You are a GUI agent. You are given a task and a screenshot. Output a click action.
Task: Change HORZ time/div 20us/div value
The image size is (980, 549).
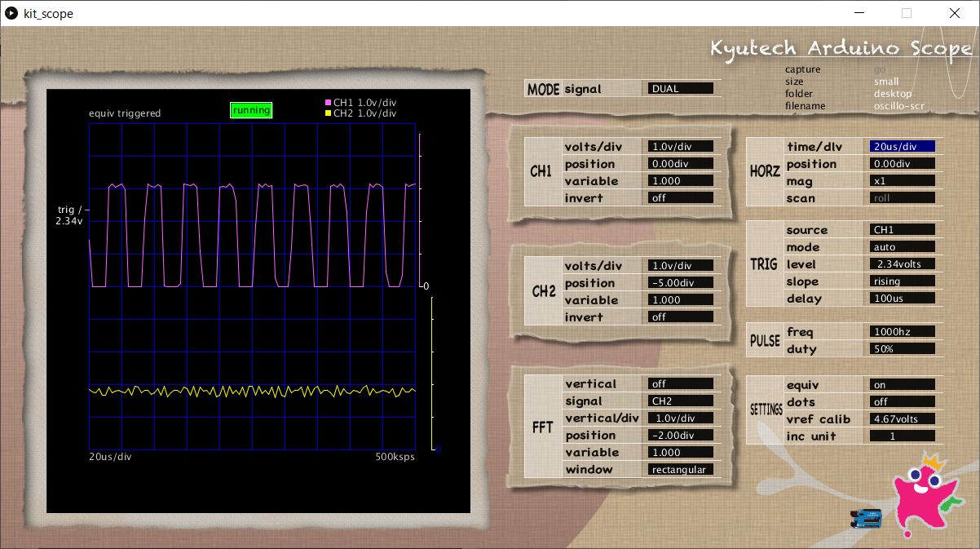pyautogui.click(x=903, y=147)
